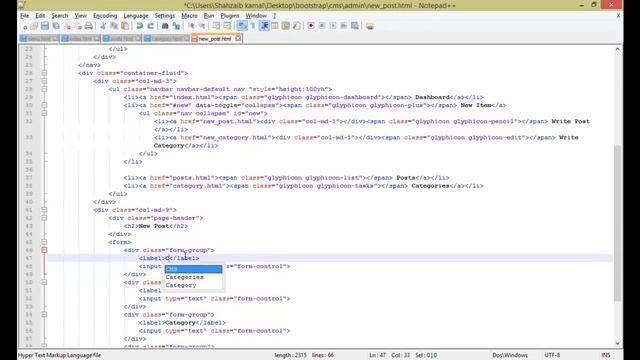Image resolution: width=640 pixels, height=360 pixels.
Task: Save the current file via toolbar
Action: click(45, 26)
